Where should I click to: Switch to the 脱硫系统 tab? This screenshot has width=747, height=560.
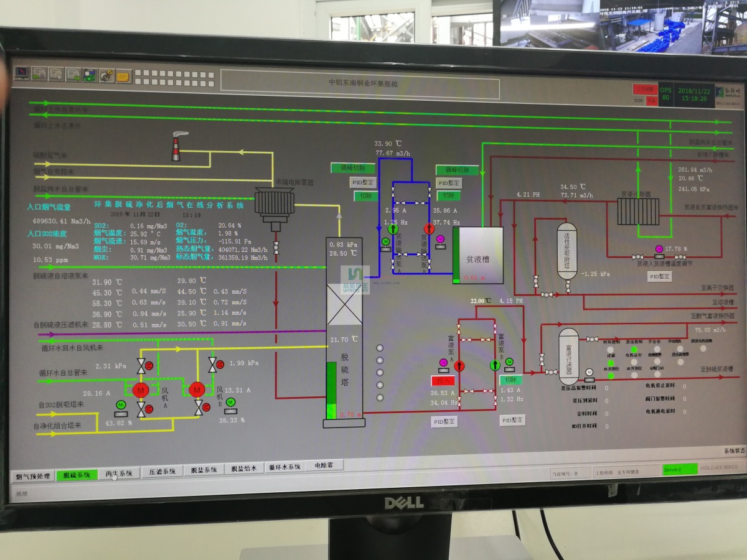(77, 475)
